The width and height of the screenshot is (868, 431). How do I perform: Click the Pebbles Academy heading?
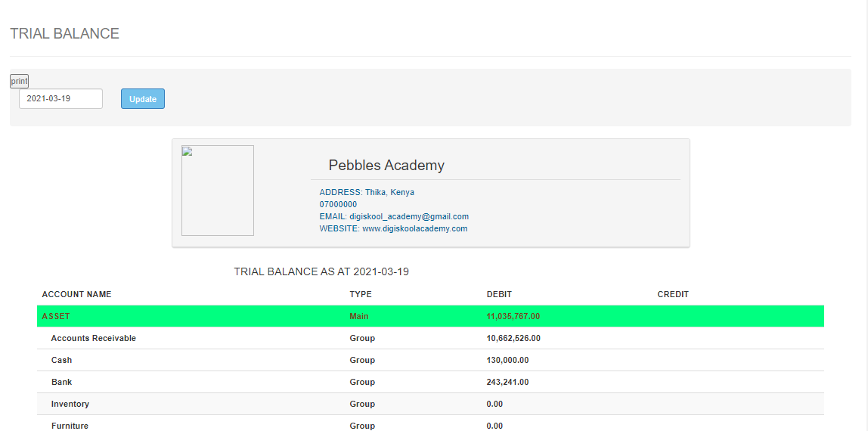(x=386, y=166)
